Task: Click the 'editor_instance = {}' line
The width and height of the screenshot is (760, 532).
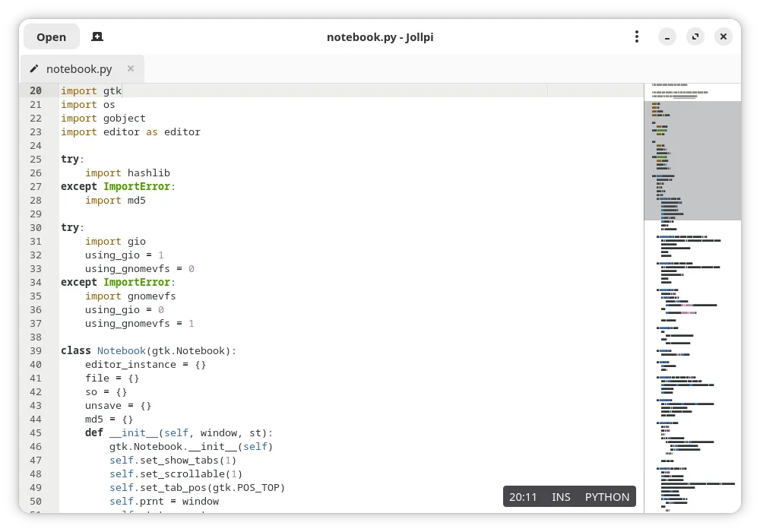Action: click(x=145, y=364)
